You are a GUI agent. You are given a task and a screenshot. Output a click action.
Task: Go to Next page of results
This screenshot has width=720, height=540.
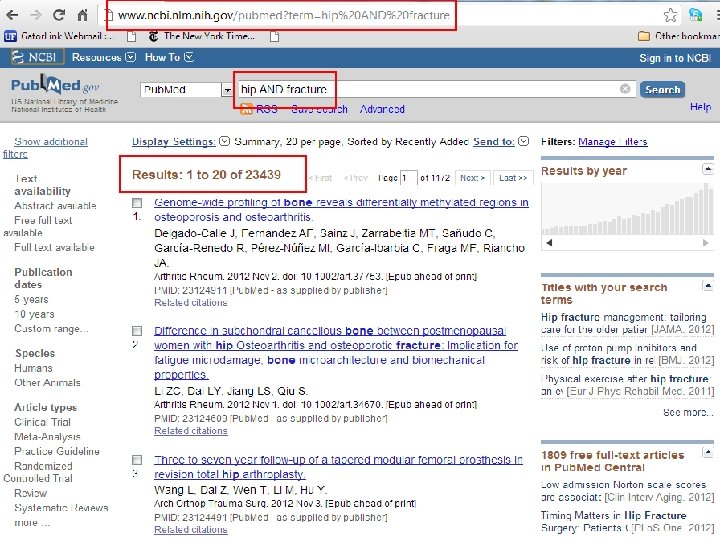point(472,178)
